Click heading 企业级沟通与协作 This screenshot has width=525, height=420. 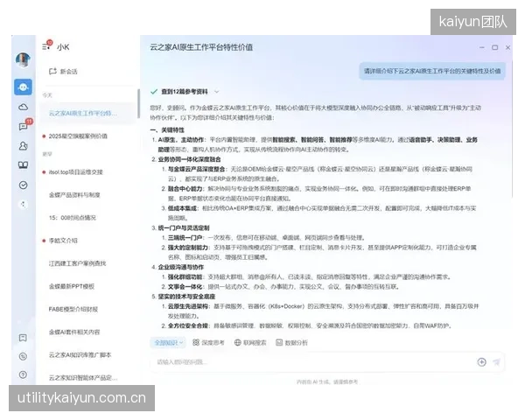[181, 267]
